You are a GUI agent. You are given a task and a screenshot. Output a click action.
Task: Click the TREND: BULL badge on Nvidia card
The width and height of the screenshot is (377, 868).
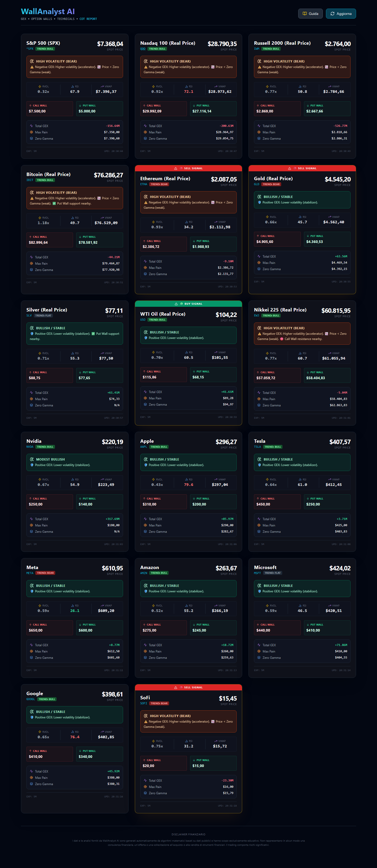pos(45,447)
